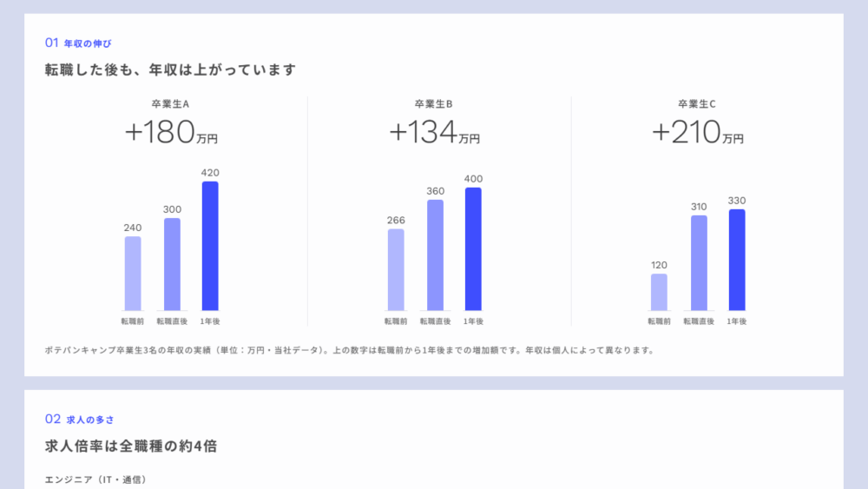Click the '卒業生A' label

coord(170,104)
